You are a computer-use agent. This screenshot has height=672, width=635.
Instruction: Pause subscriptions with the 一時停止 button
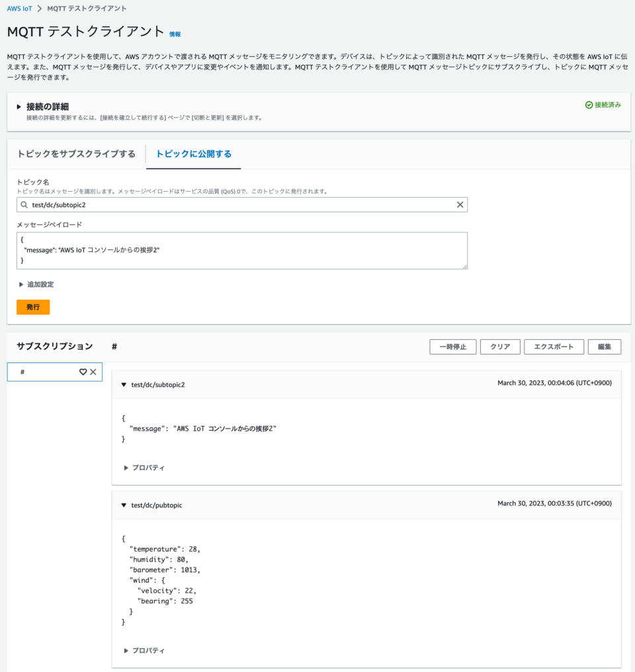452,346
